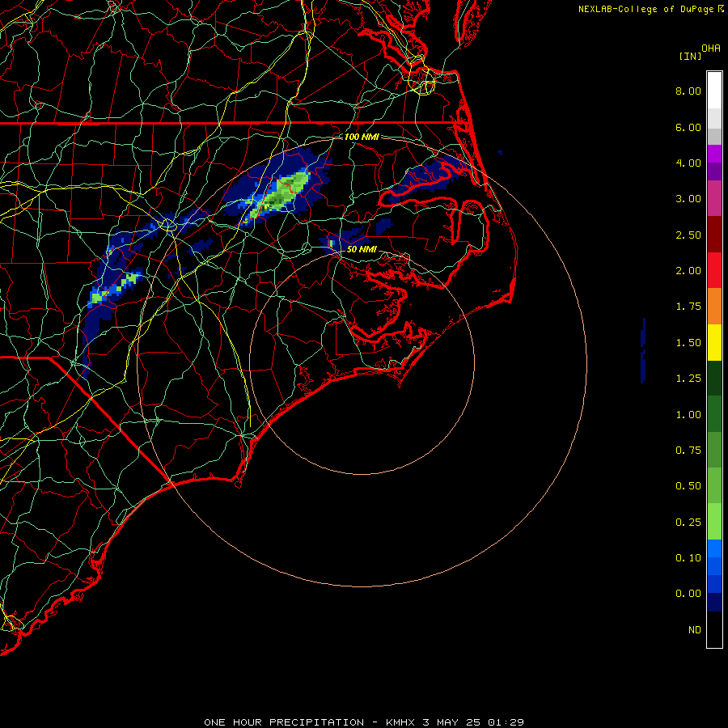Select the ND legend label
Image resolution: width=728 pixels, height=728 pixels.
pos(695,630)
